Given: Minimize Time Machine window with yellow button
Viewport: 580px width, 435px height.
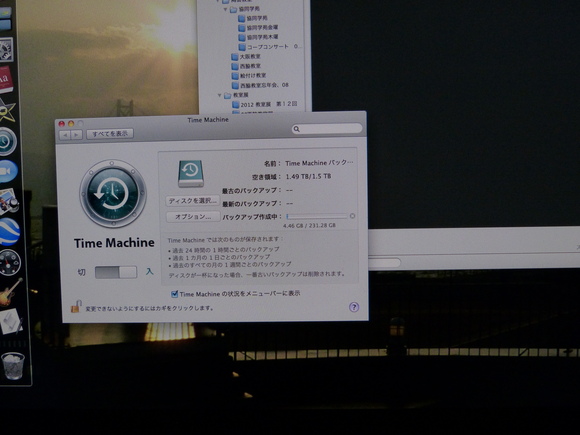Looking at the screenshot, I should [x=71, y=124].
